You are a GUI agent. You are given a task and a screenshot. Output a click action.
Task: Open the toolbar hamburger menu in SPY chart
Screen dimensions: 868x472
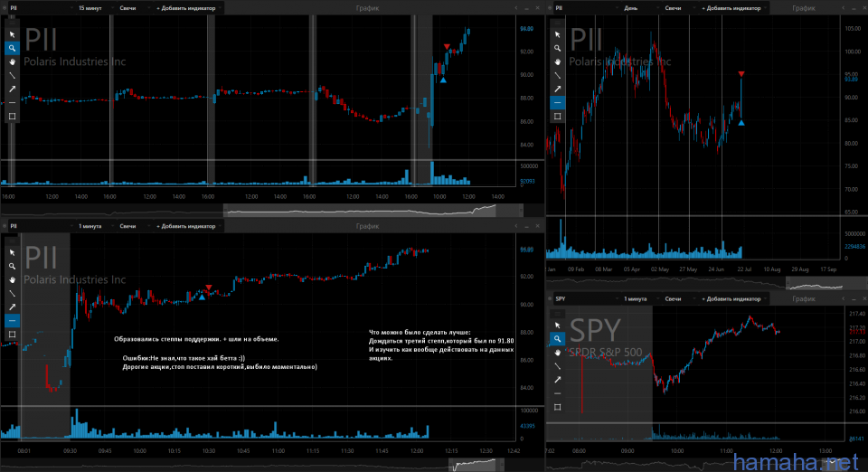(558, 313)
